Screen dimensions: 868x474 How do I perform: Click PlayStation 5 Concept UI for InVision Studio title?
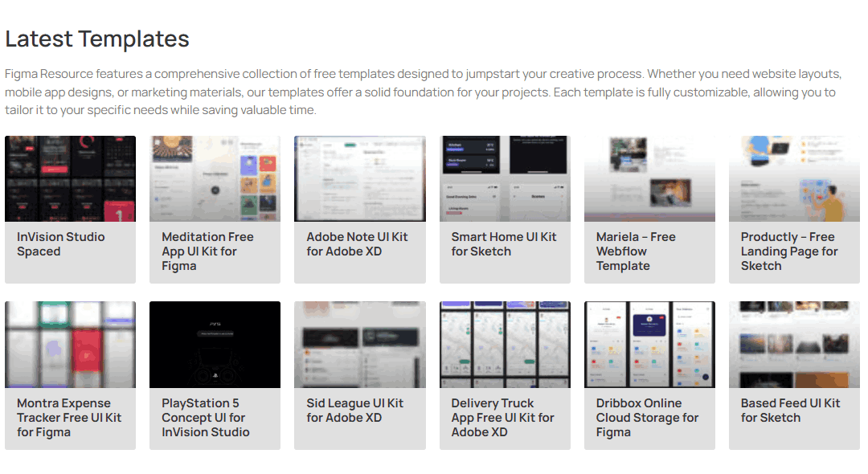click(x=206, y=418)
